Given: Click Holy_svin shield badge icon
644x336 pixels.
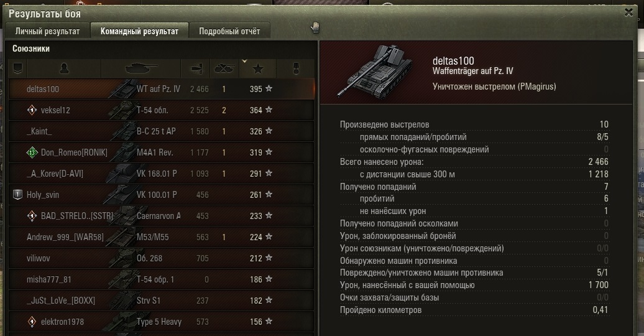Looking at the screenshot, I should tap(17, 195).
